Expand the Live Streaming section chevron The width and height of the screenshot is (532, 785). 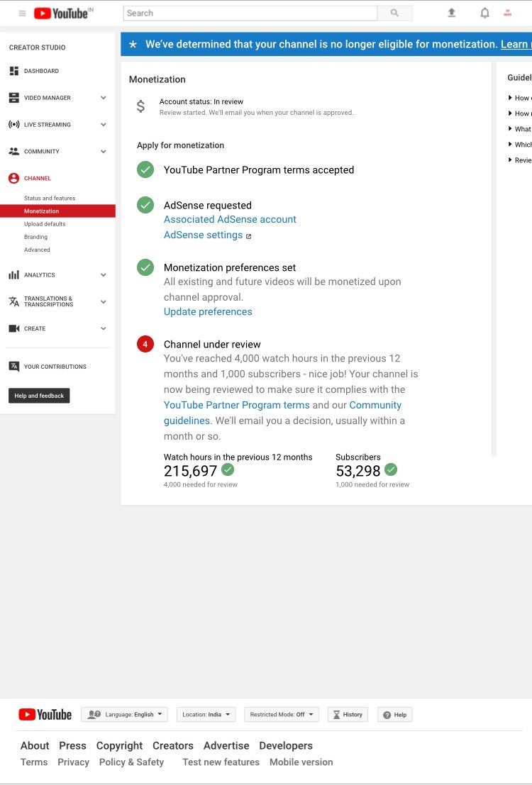(x=103, y=125)
